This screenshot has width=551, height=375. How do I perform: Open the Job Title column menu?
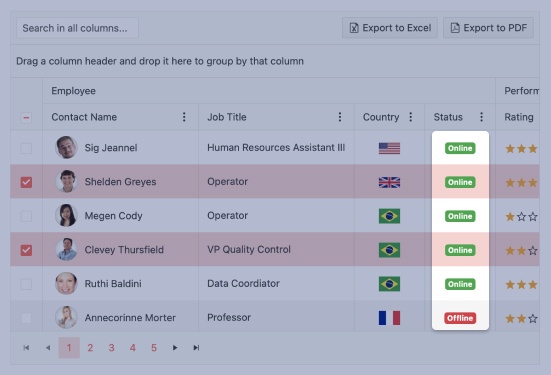(340, 117)
